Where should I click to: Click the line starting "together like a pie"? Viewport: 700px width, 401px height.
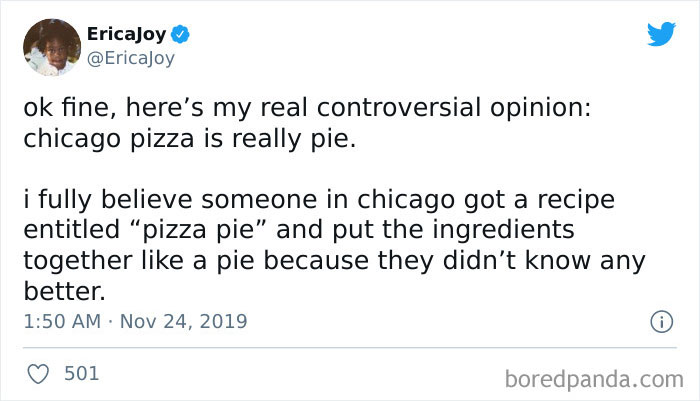pyautogui.click(x=335, y=262)
